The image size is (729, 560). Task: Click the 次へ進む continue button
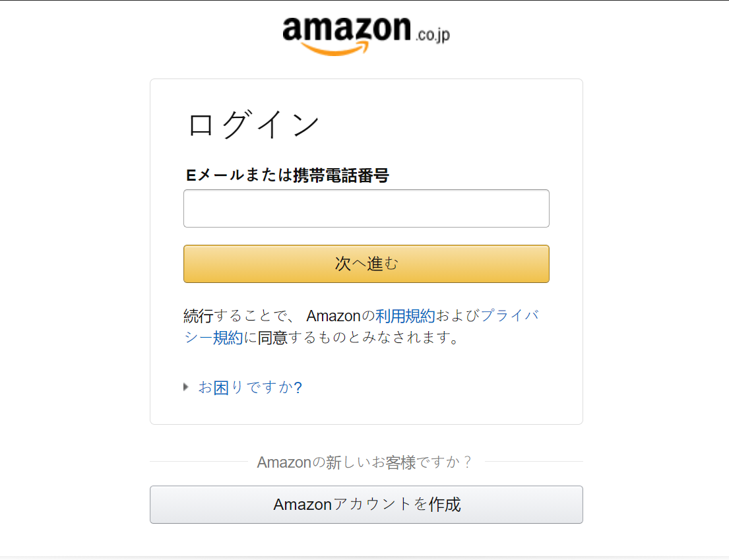coord(366,263)
